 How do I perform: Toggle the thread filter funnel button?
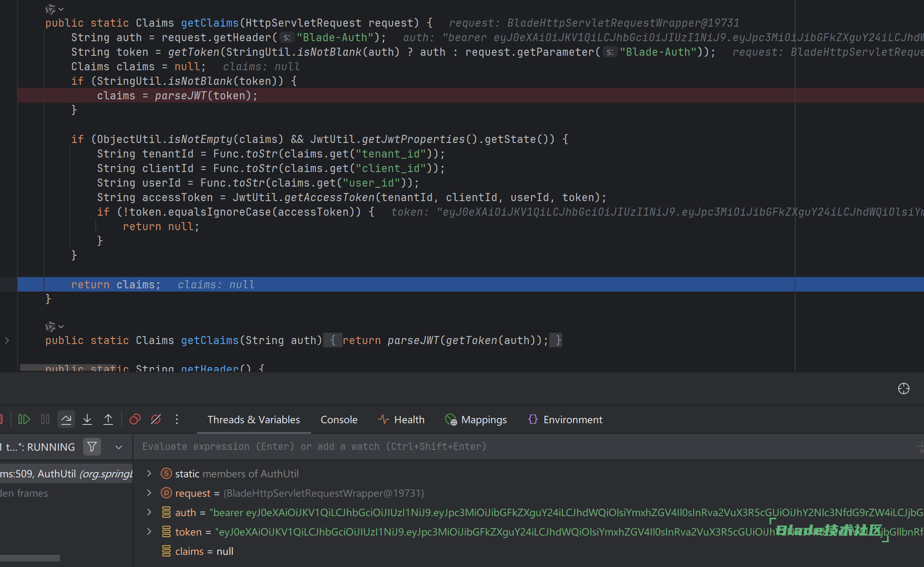click(x=92, y=447)
